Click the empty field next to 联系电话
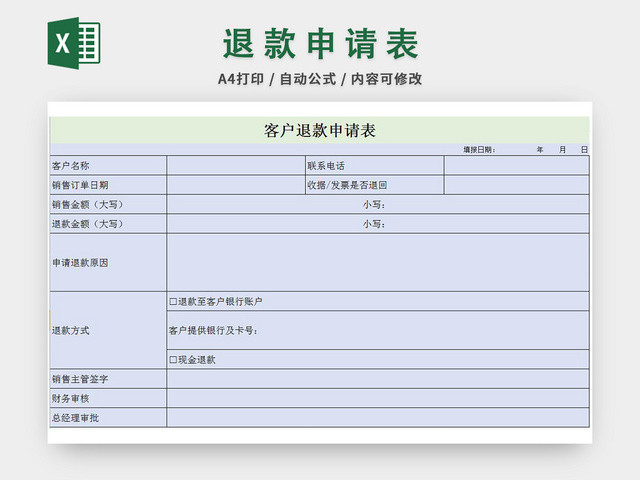This screenshot has height=480, width=640. pos(517,166)
